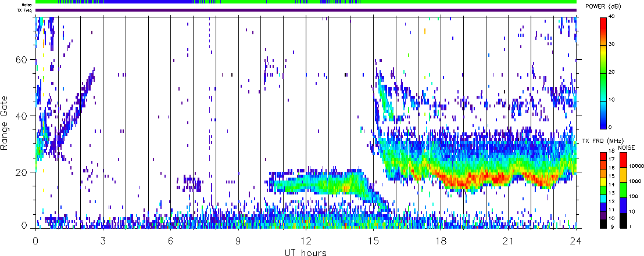Viewport: 644px width, 256px height.
Task: Click the purple TX Freq strip above the plot
Action: [x=306, y=10]
